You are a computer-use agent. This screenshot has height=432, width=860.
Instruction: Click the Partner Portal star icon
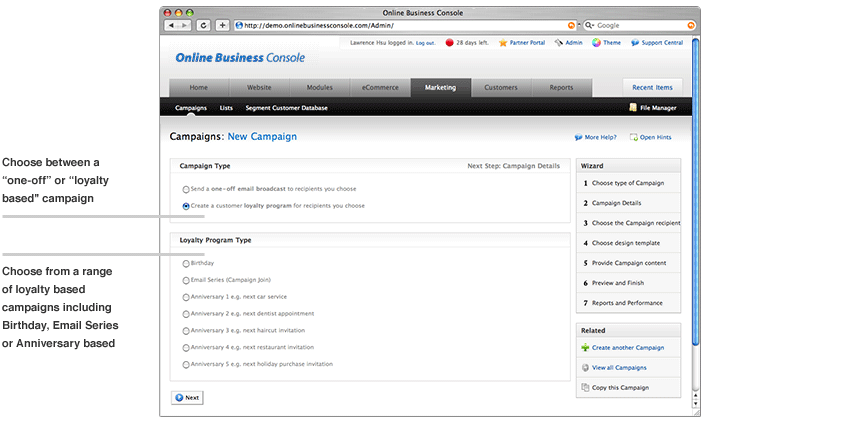click(503, 43)
